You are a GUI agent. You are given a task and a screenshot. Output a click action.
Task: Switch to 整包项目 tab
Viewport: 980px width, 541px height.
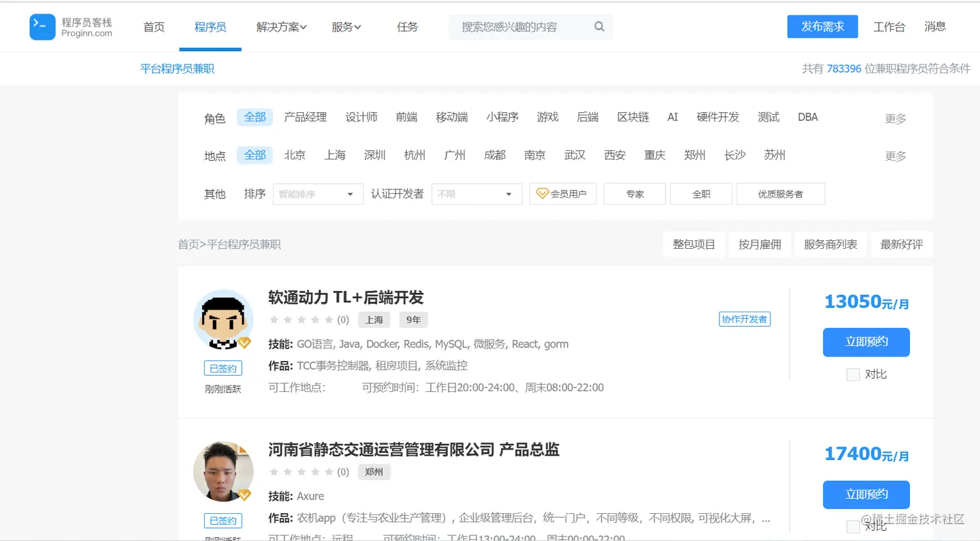pyautogui.click(x=694, y=244)
